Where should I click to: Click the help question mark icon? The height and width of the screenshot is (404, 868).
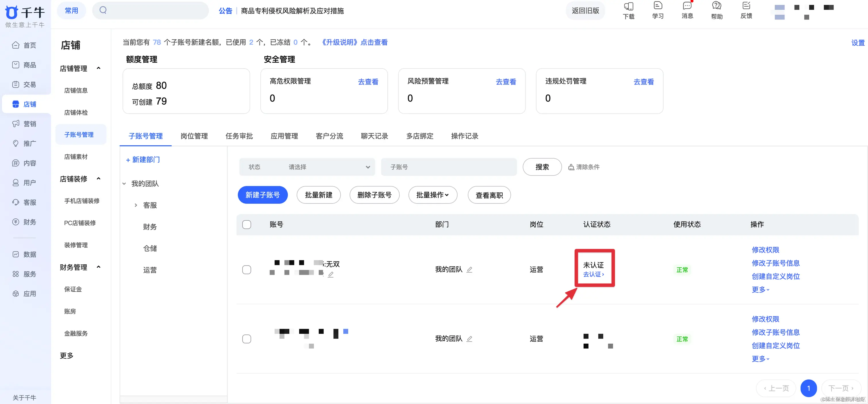coord(716,6)
